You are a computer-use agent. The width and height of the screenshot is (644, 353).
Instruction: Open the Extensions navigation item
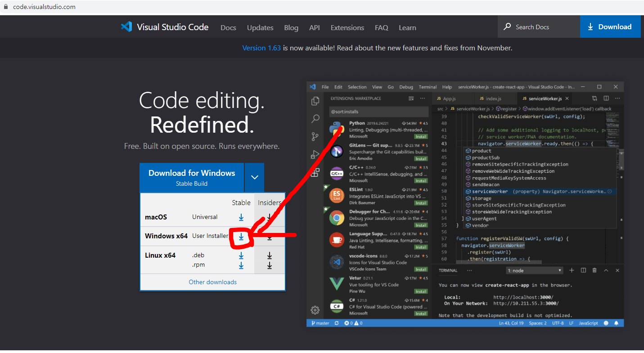point(347,27)
